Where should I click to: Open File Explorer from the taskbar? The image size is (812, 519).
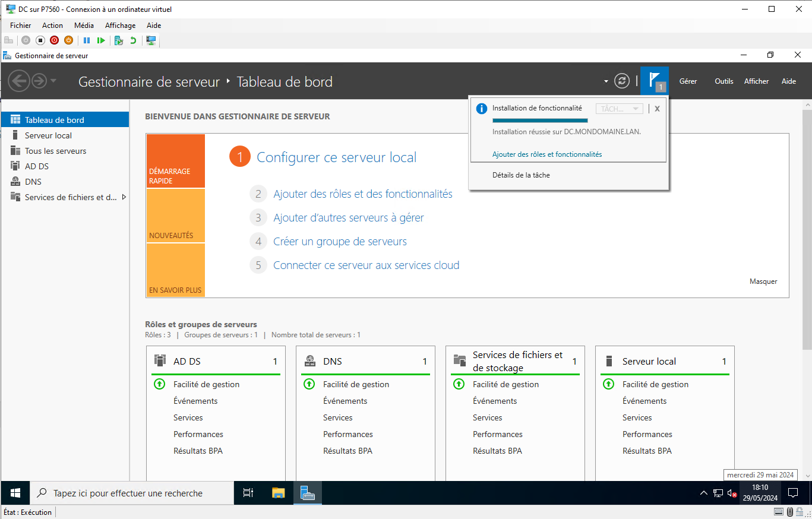[x=279, y=493]
